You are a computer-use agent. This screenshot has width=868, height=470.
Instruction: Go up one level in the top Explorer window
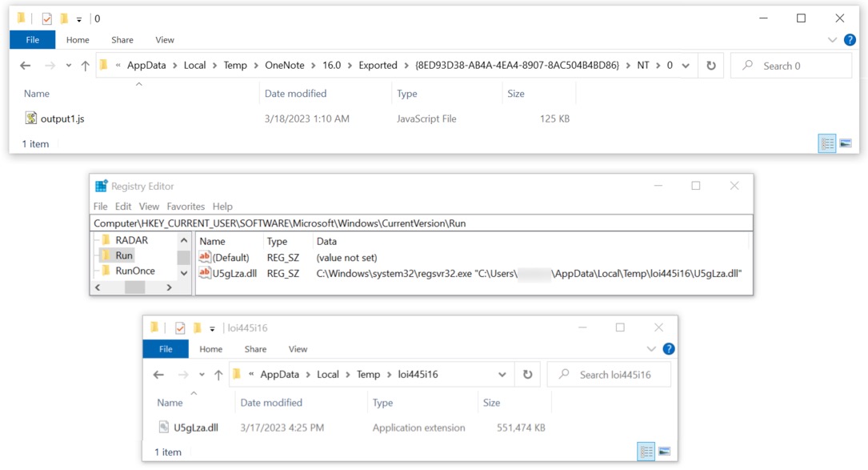coord(86,66)
